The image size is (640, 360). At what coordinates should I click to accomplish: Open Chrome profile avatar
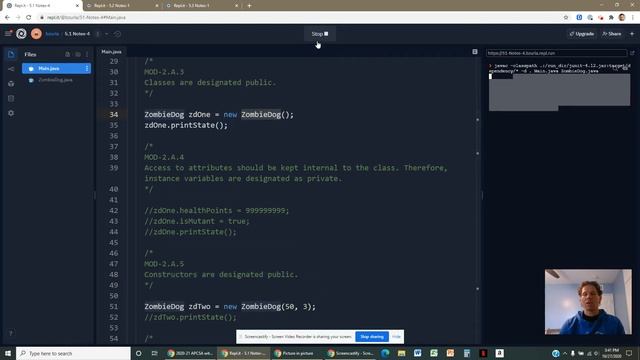pos(622,18)
